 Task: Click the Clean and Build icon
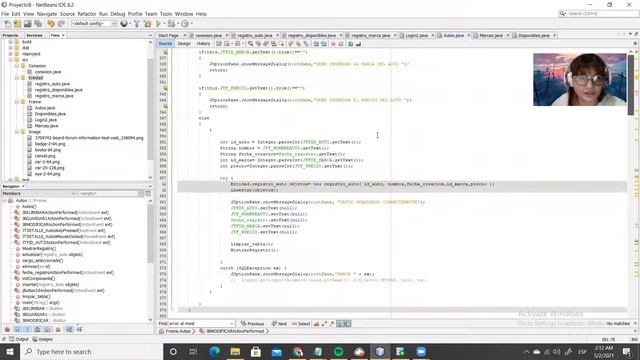point(147,24)
